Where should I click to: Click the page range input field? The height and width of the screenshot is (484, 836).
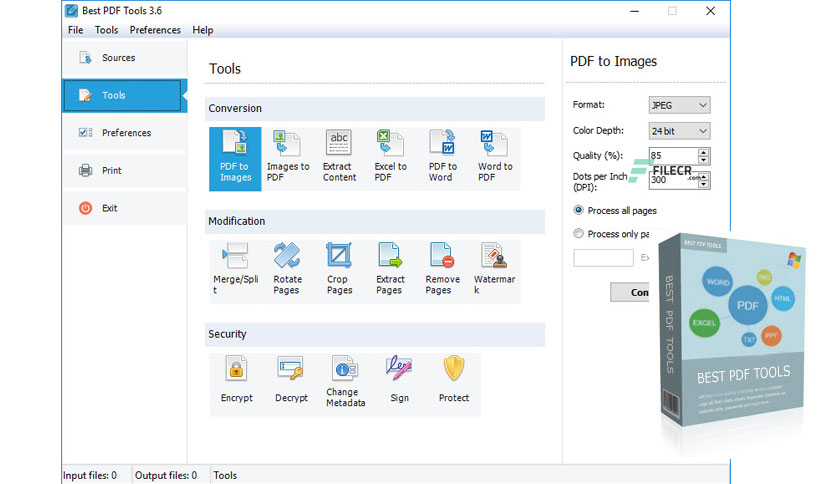point(604,258)
